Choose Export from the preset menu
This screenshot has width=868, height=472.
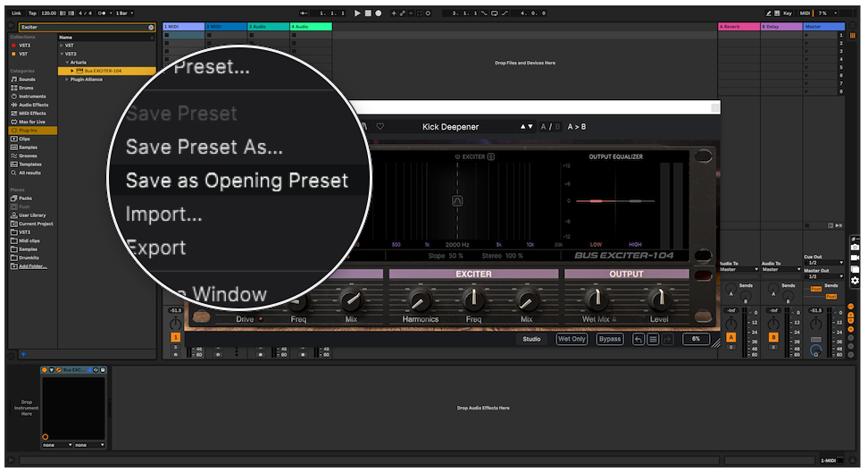(156, 248)
